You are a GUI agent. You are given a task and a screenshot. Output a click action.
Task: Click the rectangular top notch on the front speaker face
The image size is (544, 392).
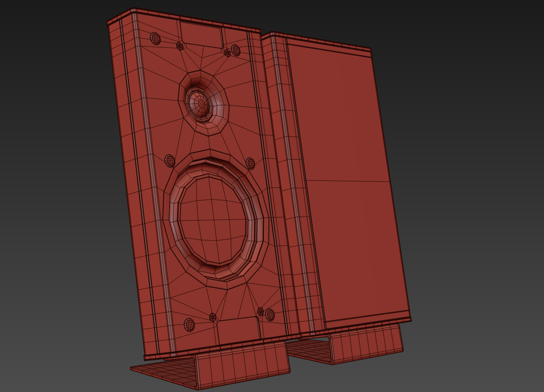pyautogui.click(x=201, y=34)
